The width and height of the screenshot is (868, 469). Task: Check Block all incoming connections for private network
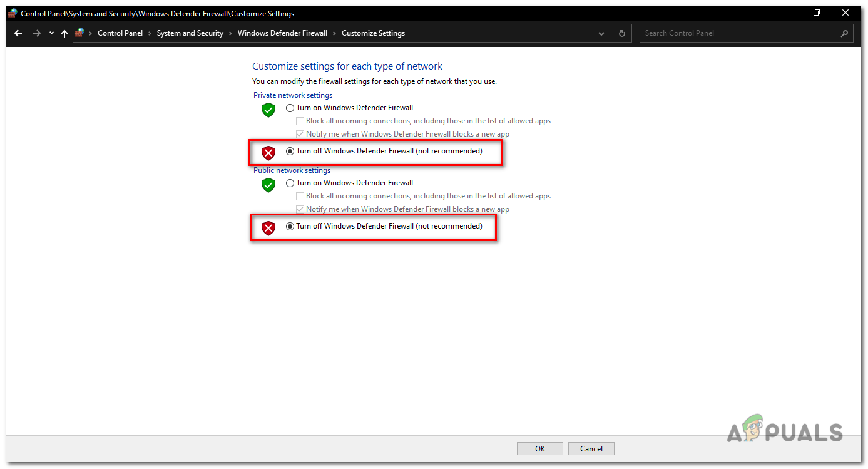click(300, 121)
